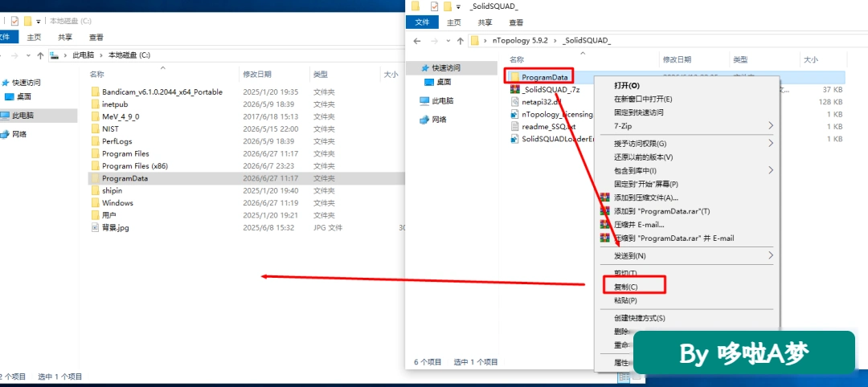Select 固定到"开始"屏幕(P) menu entry
This screenshot has width=868, height=387.
coord(646,184)
